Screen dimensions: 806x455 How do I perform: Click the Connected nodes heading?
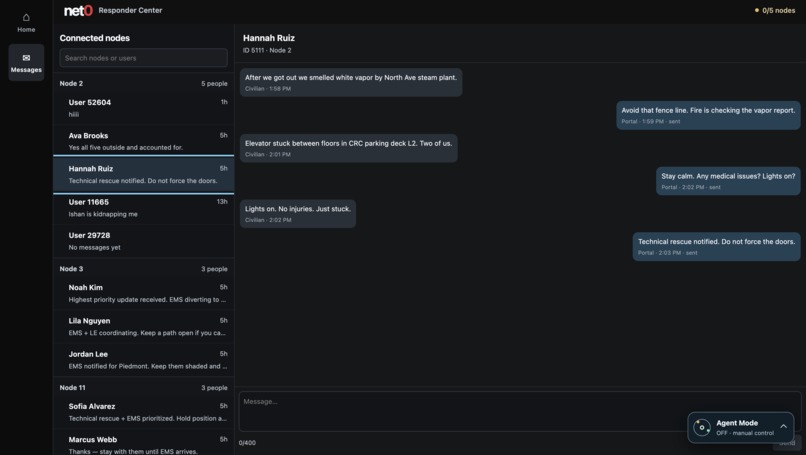pos(95,38)
